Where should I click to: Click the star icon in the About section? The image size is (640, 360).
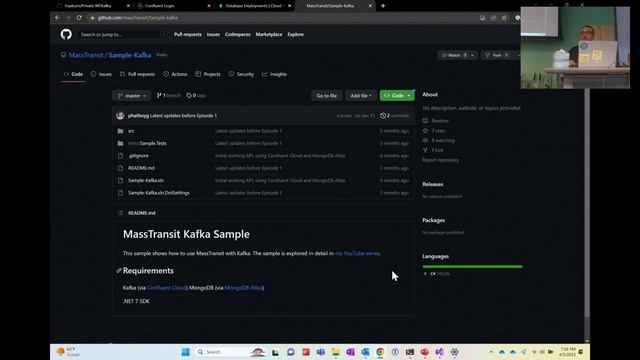tap(425, 131)
